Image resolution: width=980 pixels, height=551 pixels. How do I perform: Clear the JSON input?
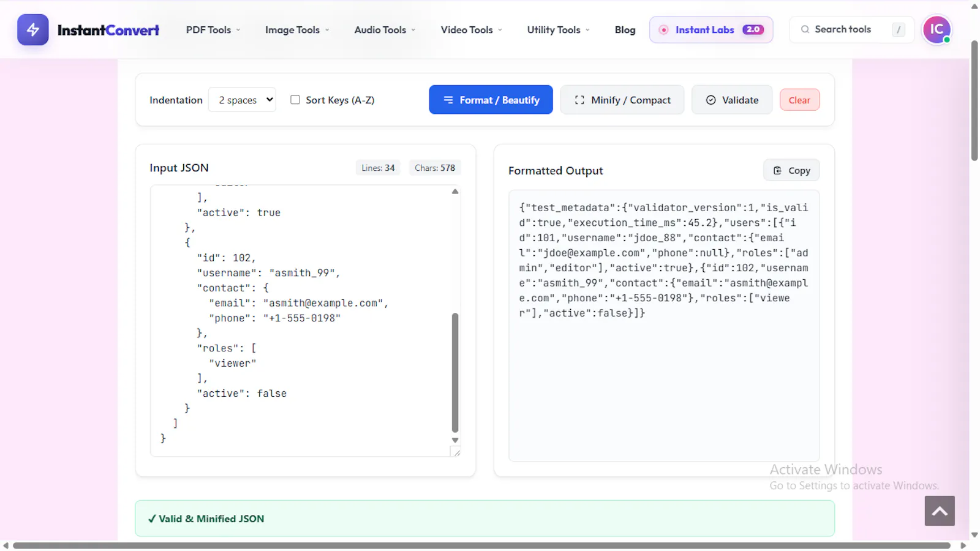tap(799, 100)
